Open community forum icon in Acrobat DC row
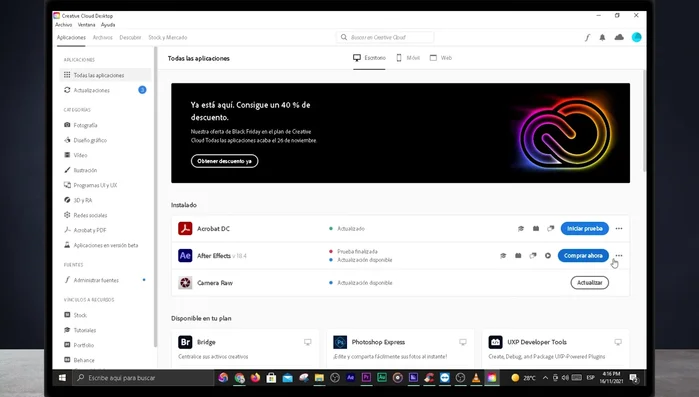 (551, 229)
